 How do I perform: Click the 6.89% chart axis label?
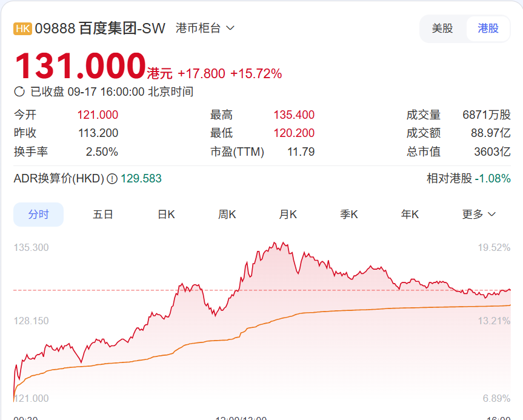click(x=496, y=398)
